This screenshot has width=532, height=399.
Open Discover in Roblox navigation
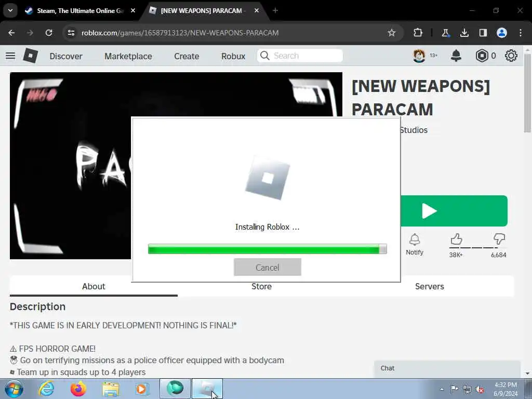(x=66, y=56)
